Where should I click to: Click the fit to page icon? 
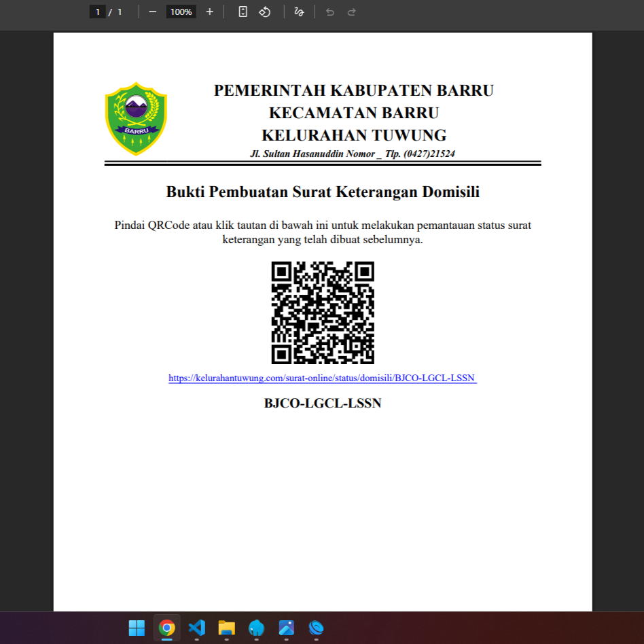click(243, 12)
